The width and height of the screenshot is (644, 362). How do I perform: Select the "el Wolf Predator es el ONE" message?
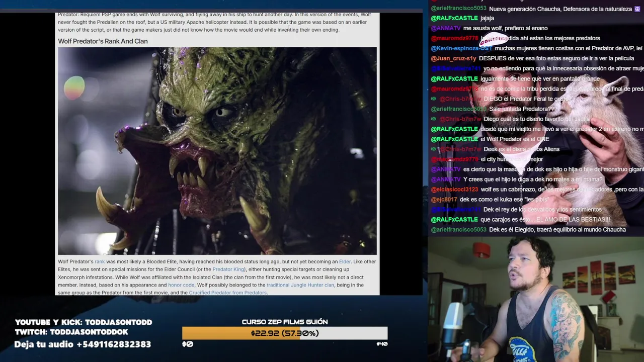click(490, 139)
